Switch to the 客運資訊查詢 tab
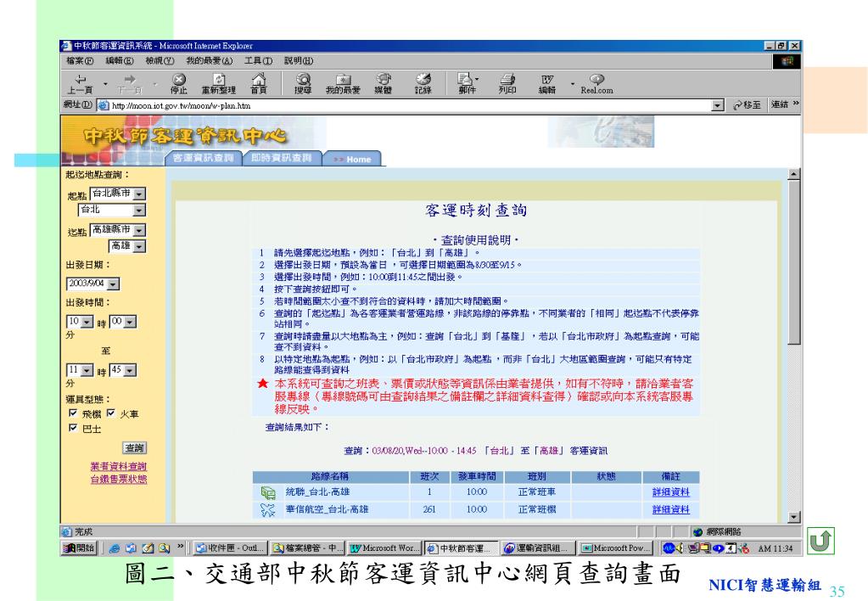 [203, 159]
